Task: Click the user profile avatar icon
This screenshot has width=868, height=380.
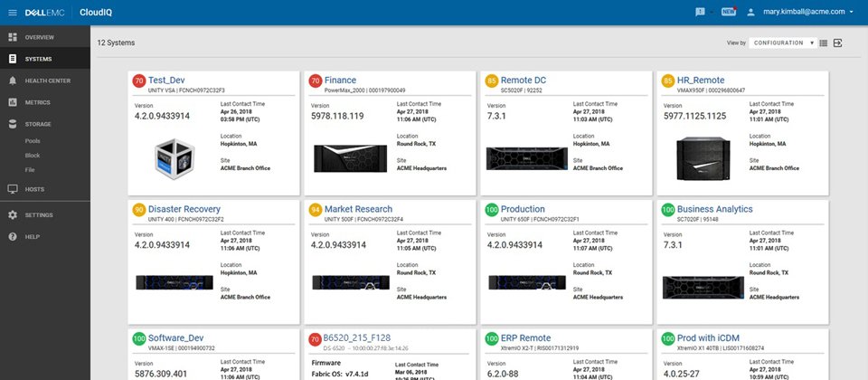Action: pos(750,12)
